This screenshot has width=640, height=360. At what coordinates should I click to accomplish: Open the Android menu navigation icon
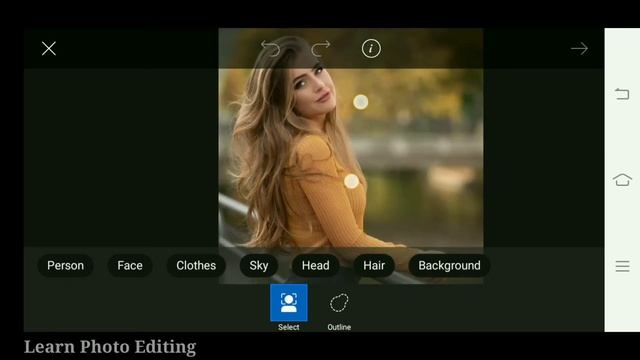click(x=622, y=266)
